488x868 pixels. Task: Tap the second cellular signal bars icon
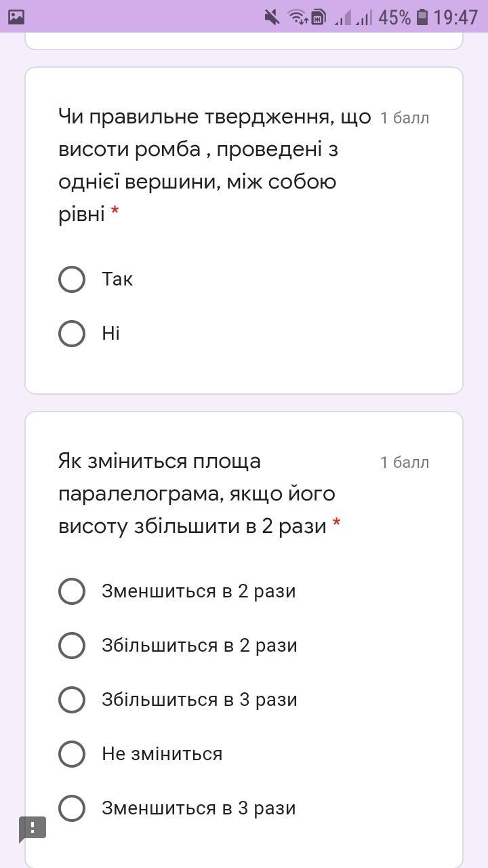point(364,17)
